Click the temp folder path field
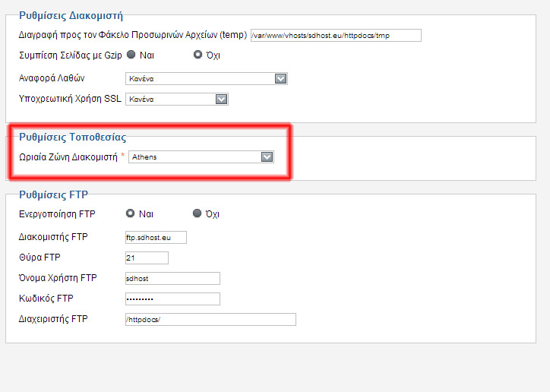 coord(335,35)
